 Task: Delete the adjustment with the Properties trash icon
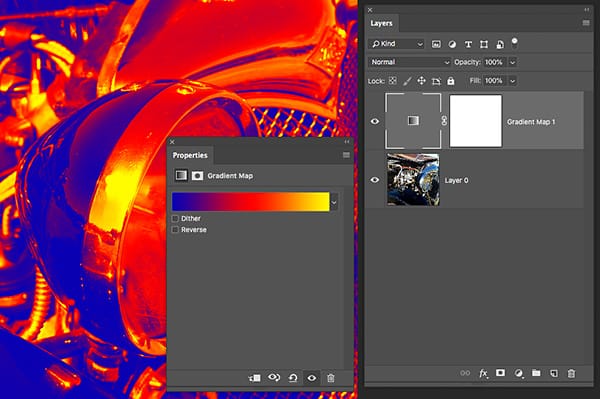coord(331,378)
